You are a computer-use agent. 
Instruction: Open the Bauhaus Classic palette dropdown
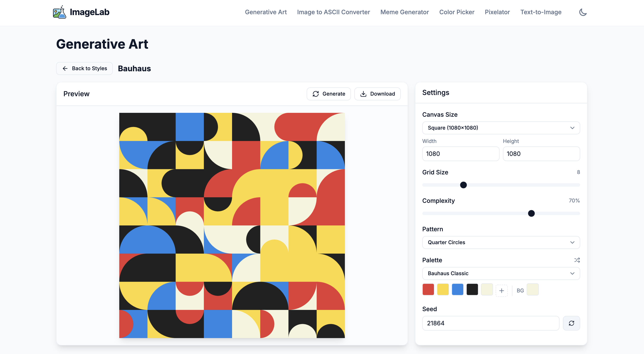(x=501, y=273)
